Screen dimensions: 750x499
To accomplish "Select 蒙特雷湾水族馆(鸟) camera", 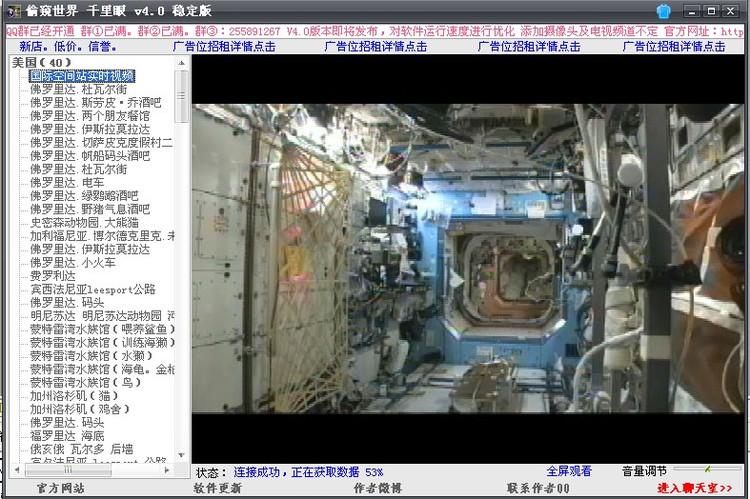I will click(85, 383).
